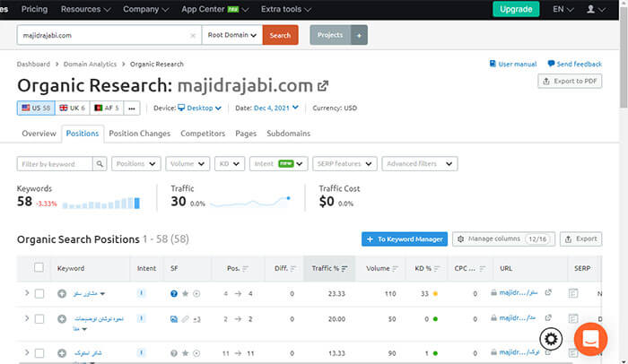
Task: Add first row keyword with plus icon
Action: pyautogui.click(x=62, y=293)
